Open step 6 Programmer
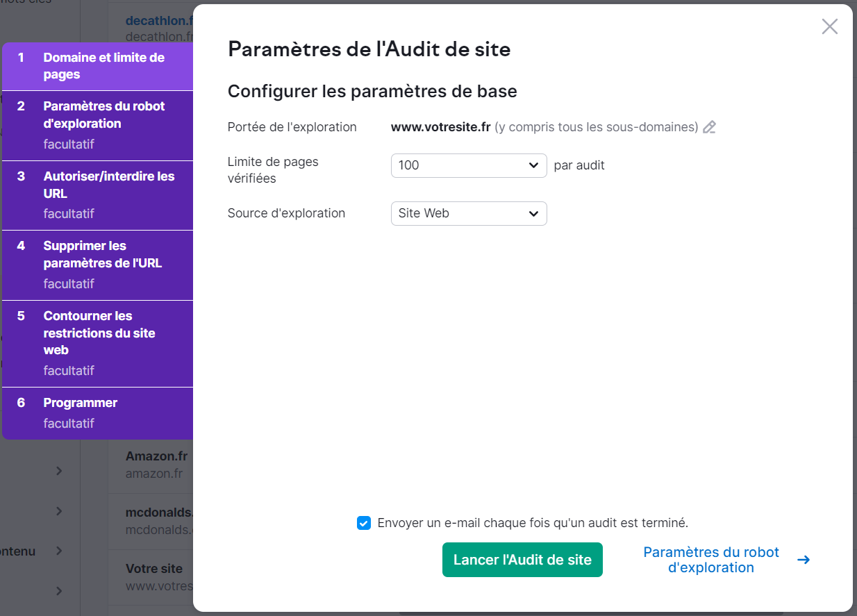Image resolution: width=857 pixels, height=616 pixels. (97, 411)
